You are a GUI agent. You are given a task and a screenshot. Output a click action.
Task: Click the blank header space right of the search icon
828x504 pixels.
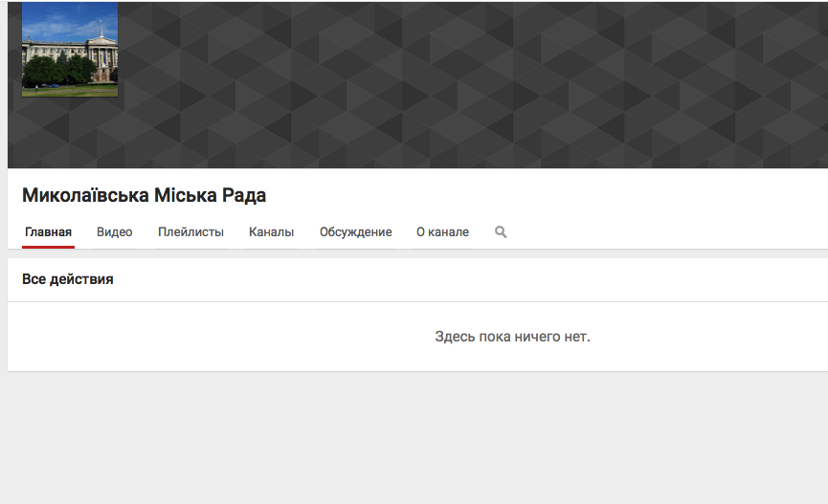coord(670,232)
